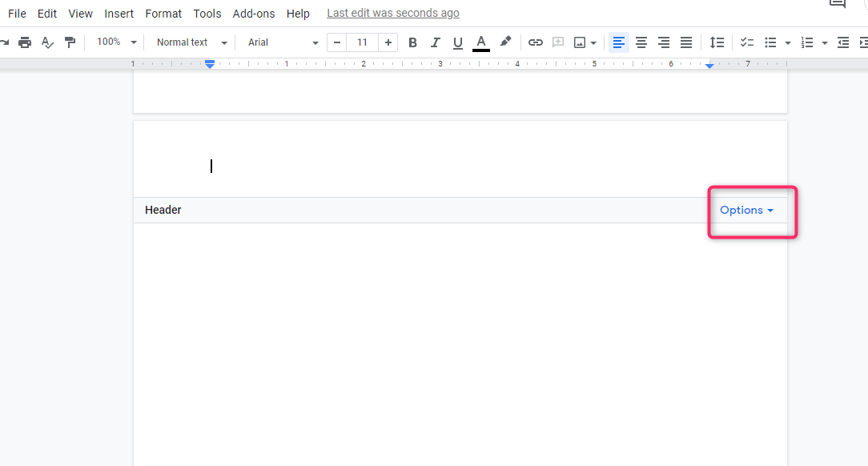Open the Format menu
The width and height of the screenshot is (868, 466).
click(163, 14)
